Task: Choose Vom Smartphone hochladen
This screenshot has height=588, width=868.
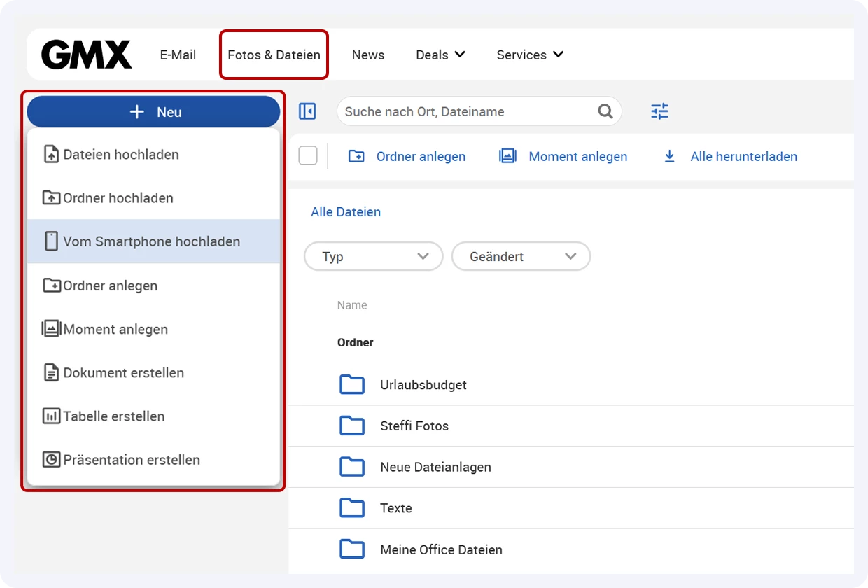Action: 153,241
